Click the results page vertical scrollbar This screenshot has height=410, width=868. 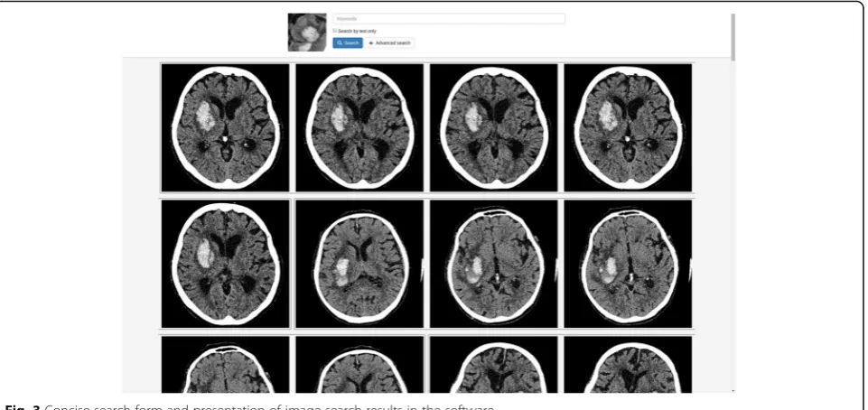pyautogui.click(x=733, y=37)
